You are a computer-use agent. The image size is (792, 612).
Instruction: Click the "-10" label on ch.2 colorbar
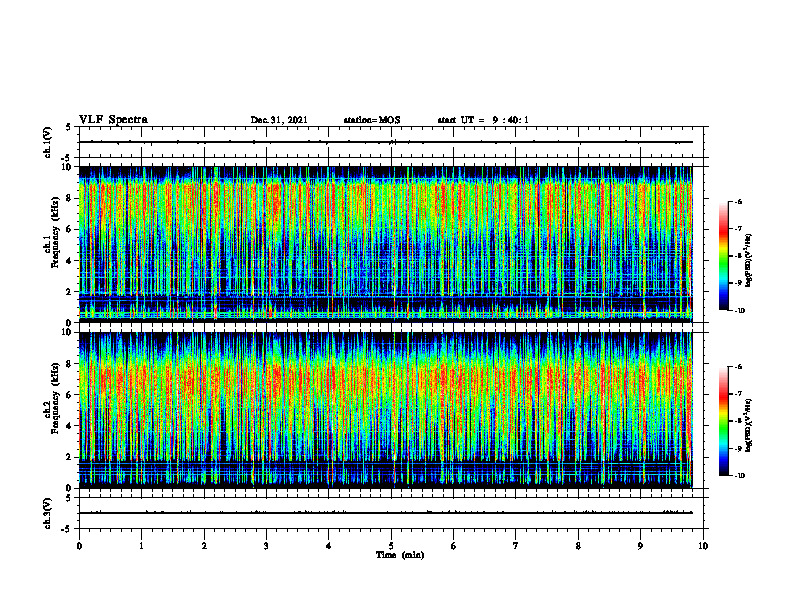click(739, 476)
